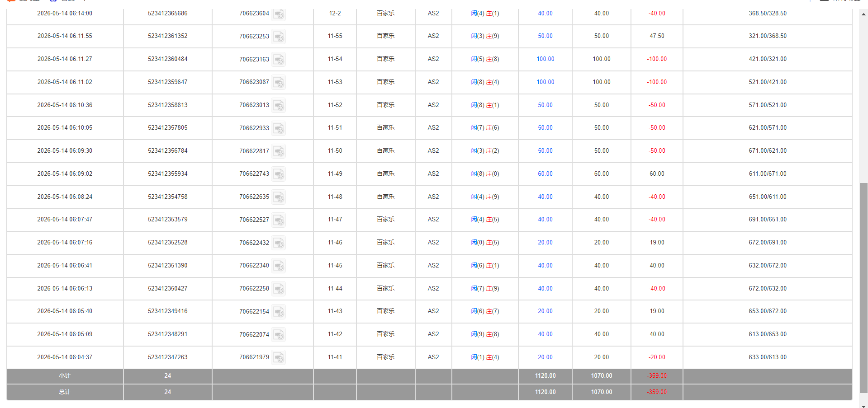
Task: Open video replay icon beside game 706622933
Action: 279,128
